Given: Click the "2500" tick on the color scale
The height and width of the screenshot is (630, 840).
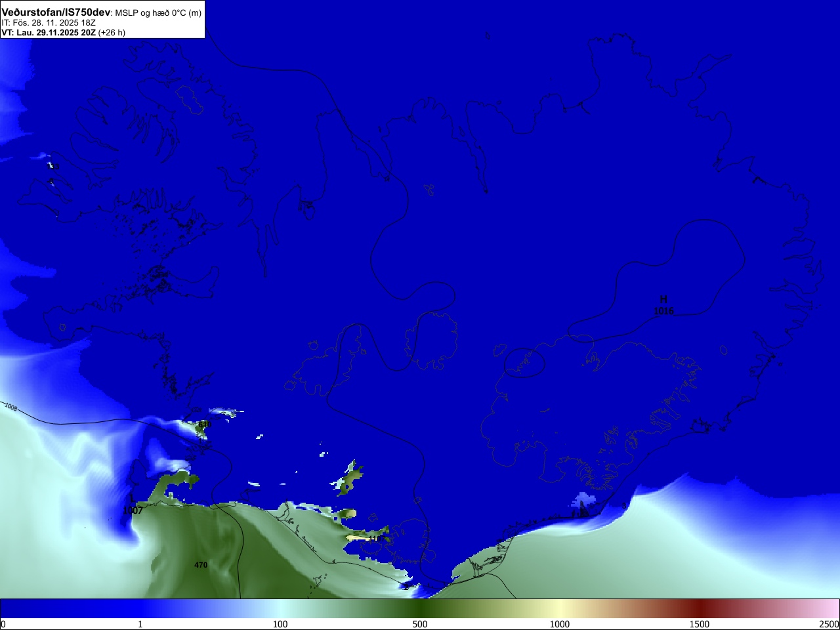Looking at the screenshot, I should (x=829, y=624).
